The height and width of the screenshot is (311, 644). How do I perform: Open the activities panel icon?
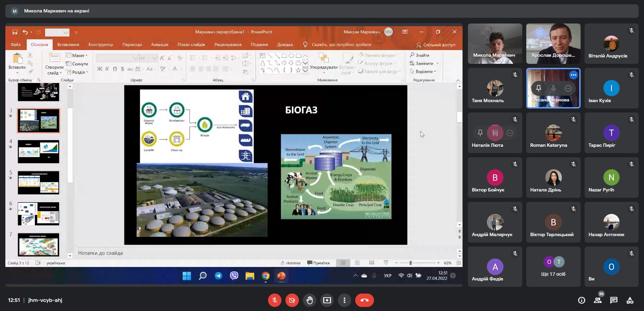tap(630, 300)
